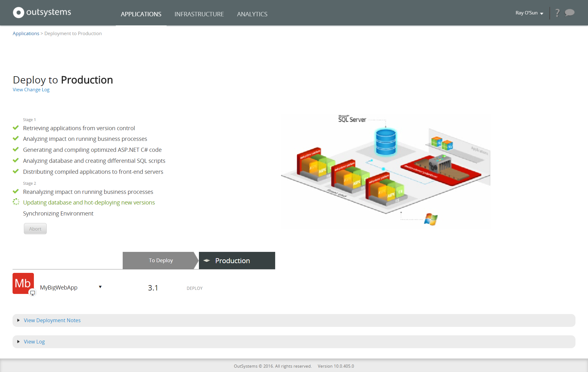
Task: Click the spinner next to Updating database step
Action: [x=16, y=202]
